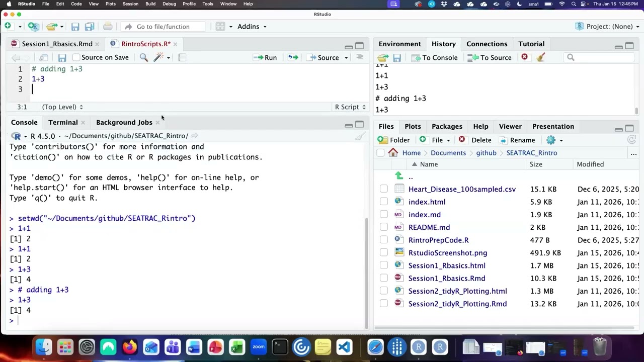Switch to the Environment tab
This screenshot has width=644, height=362.
[399, 44]
